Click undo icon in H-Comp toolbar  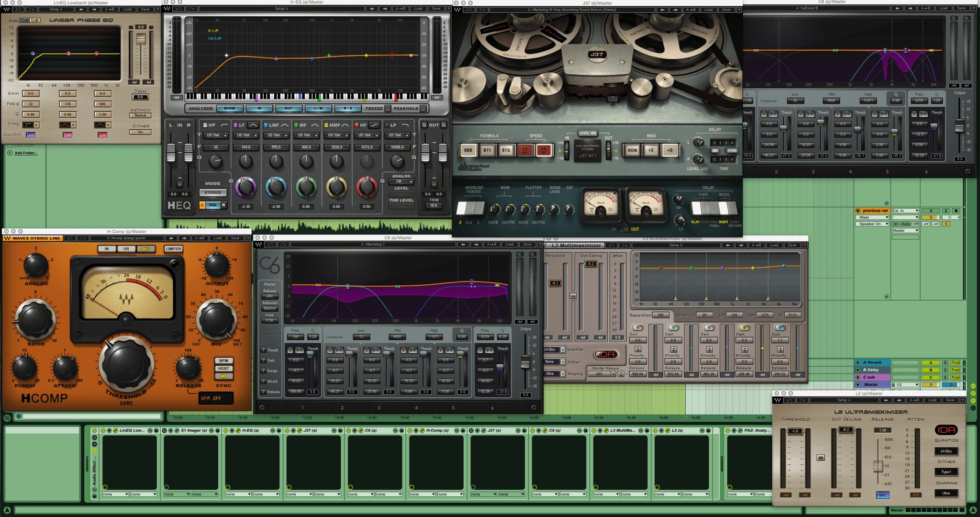coord(70,238)
